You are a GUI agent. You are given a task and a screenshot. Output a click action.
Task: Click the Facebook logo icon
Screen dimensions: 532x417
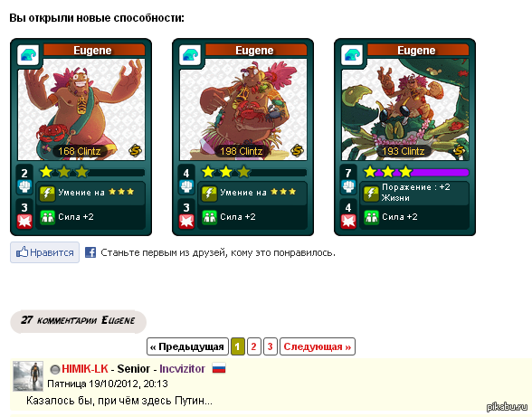click(90, 252)
